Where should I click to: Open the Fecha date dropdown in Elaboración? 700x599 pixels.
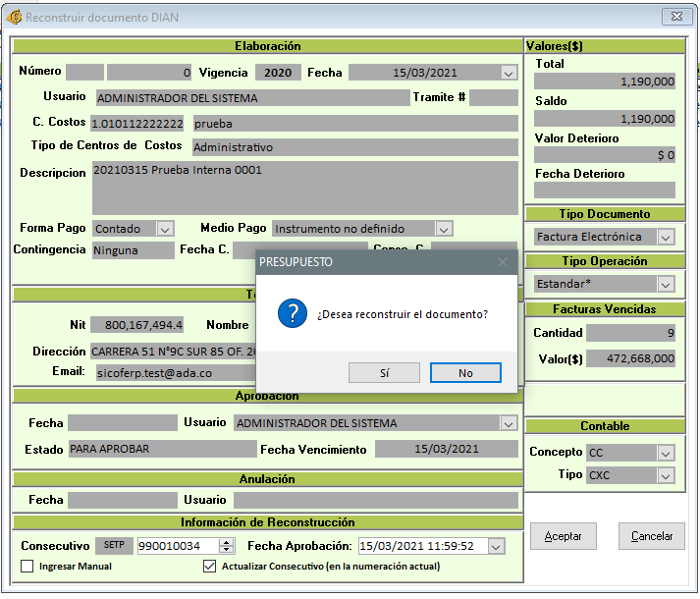[508, 73]
